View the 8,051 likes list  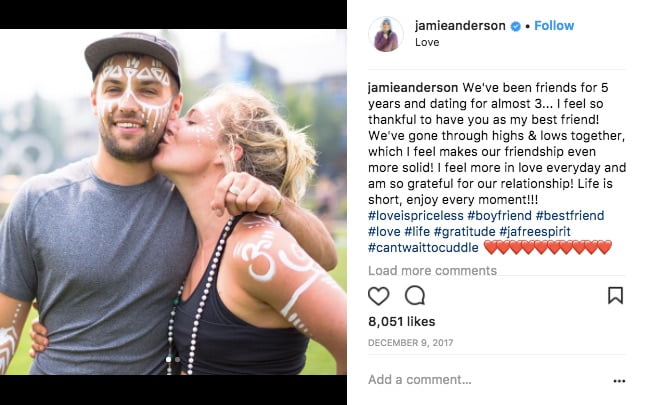pyautogui.click(x=401, y=322)
